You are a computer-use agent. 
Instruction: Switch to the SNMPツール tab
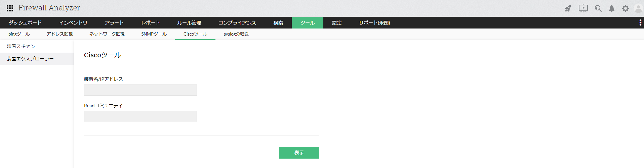pos(154,34)
